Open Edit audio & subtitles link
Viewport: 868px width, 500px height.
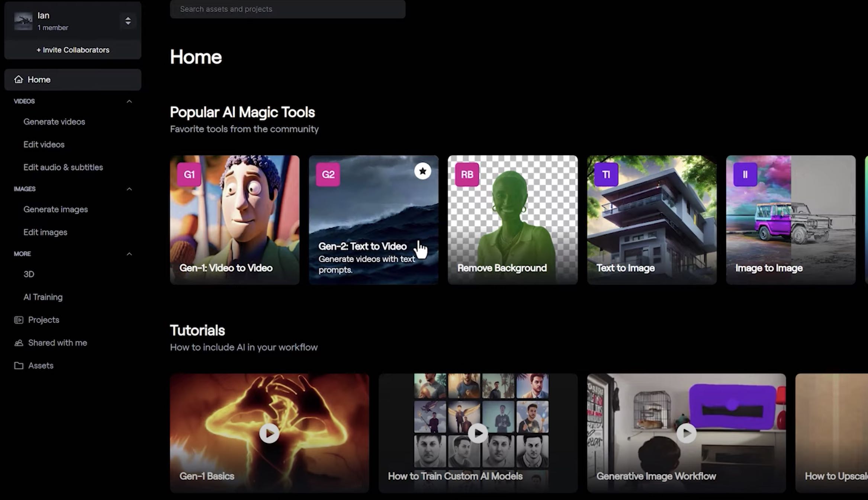(63, 167)
